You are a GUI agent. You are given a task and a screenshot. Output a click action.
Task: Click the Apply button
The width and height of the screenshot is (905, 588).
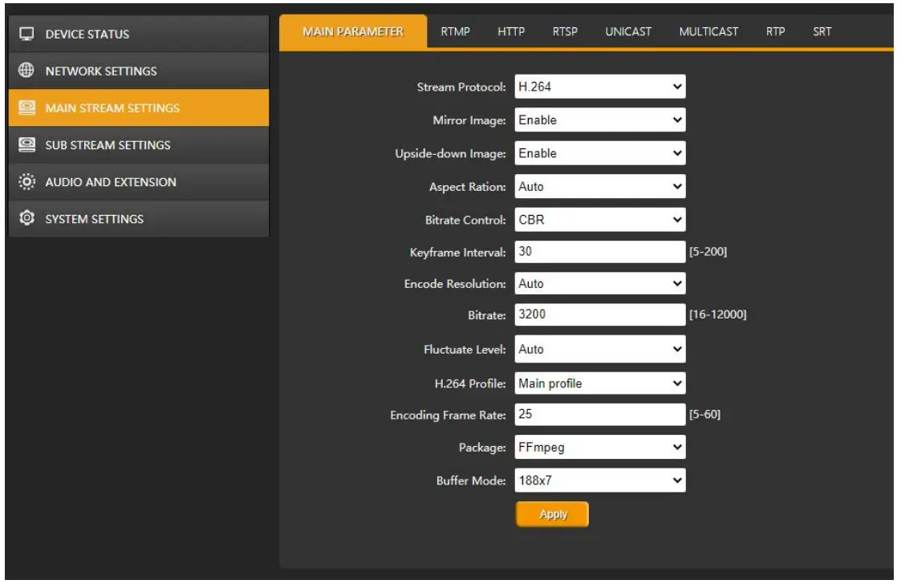point(552,514)
